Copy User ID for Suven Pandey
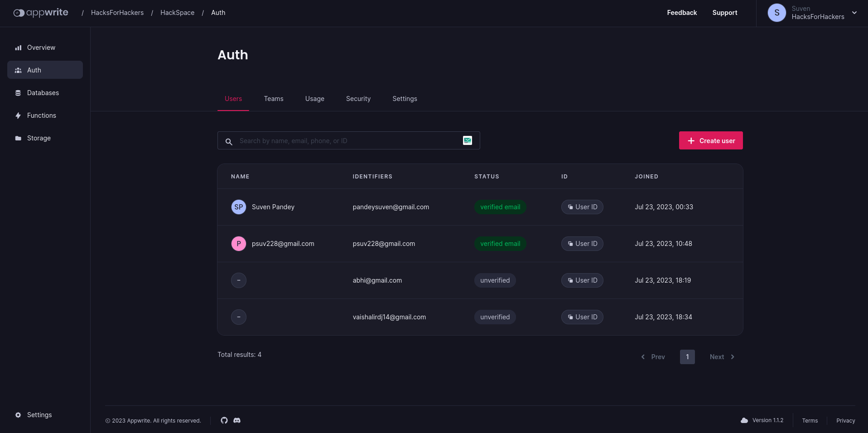868x433 pixels. pyautogui.click(x=582, y=207)
